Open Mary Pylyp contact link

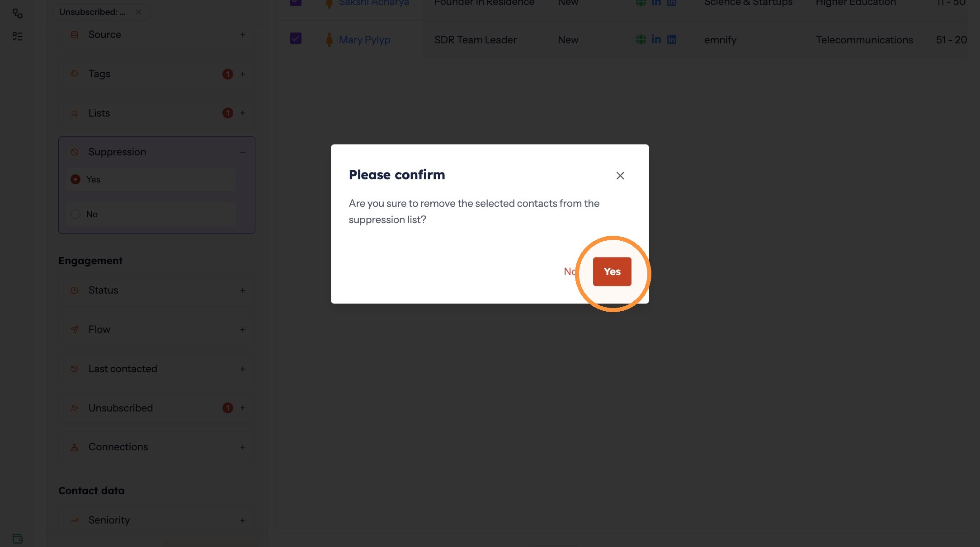coord(364,40)
